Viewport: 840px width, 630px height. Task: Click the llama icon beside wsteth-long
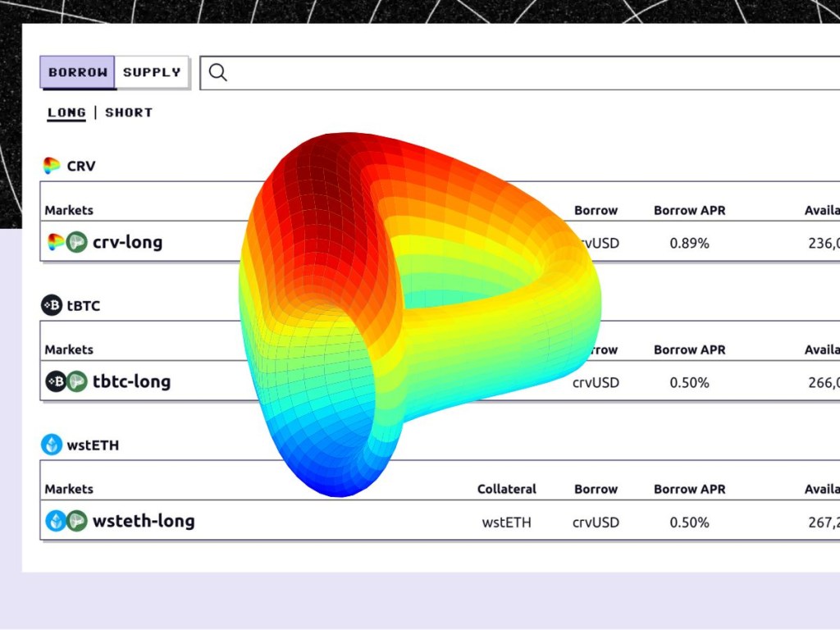click(76, 521)
